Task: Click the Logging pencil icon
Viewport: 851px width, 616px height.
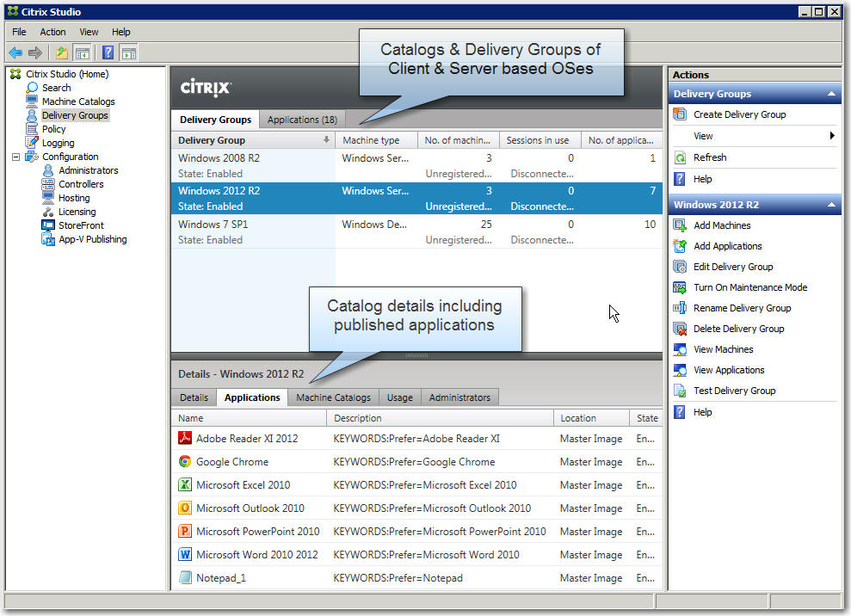Action: pyautogui.click(x=32, y=143)
